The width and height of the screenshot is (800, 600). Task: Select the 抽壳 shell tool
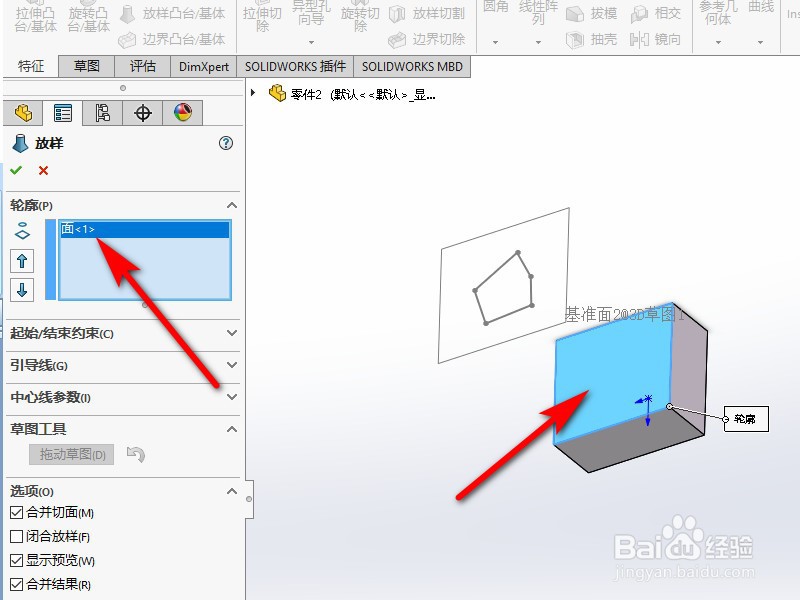592,39
